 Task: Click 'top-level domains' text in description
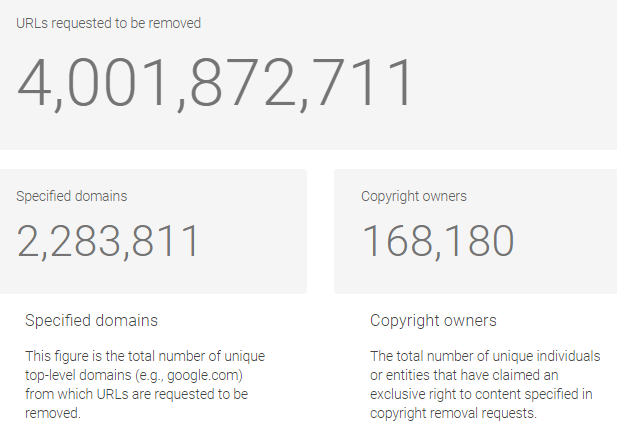point(78,375)
